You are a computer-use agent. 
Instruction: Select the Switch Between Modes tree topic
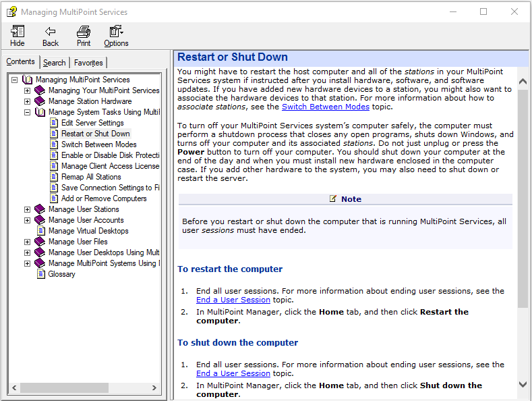tap(98, 144)
